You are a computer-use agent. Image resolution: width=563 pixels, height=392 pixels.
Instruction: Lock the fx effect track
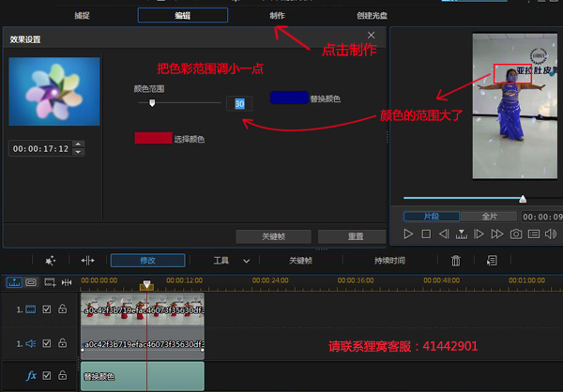click(63, 375)
